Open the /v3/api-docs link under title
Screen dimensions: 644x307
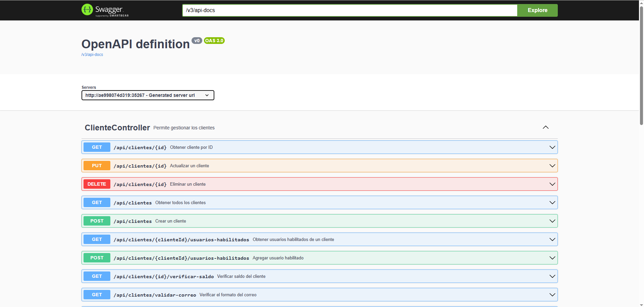pos(92,55)
